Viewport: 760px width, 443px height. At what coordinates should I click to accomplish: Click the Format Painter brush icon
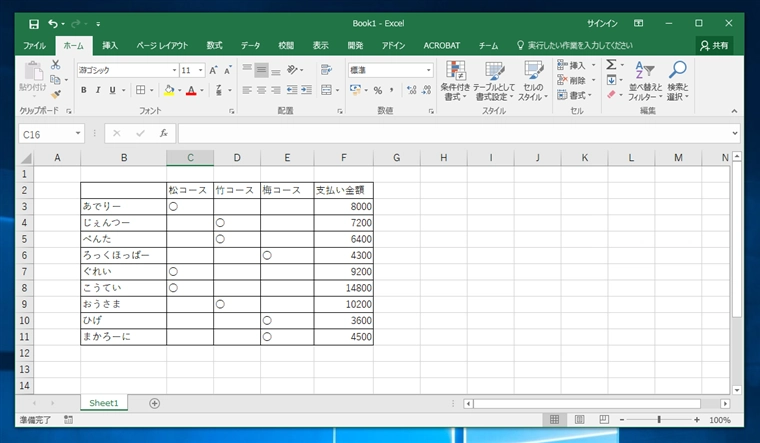[x=56, y=94]
